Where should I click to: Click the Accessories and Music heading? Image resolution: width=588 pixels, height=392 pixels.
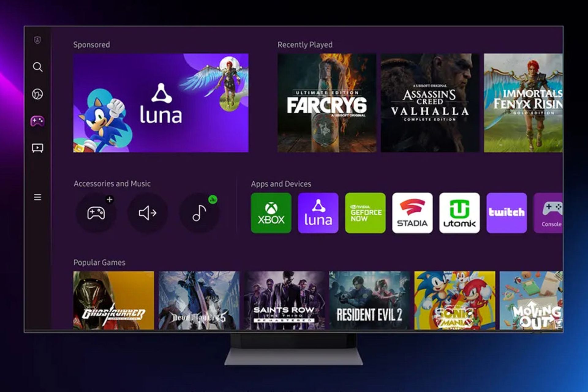coord(112,183)
